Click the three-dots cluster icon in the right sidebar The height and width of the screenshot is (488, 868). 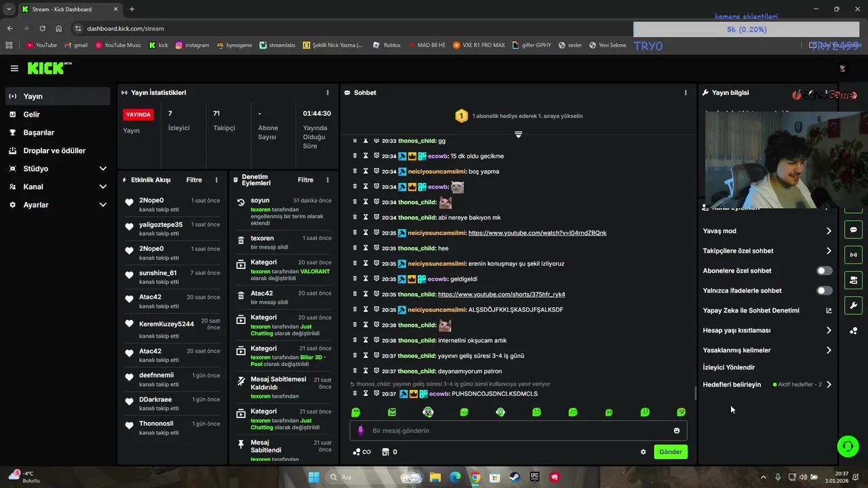pyautogui.click(x=853, y=331)
